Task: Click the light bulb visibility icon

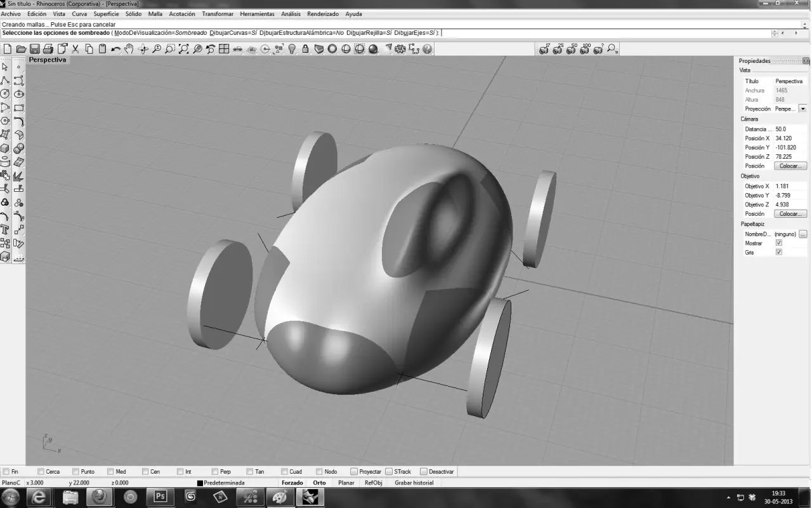Action: pos(292,49)
